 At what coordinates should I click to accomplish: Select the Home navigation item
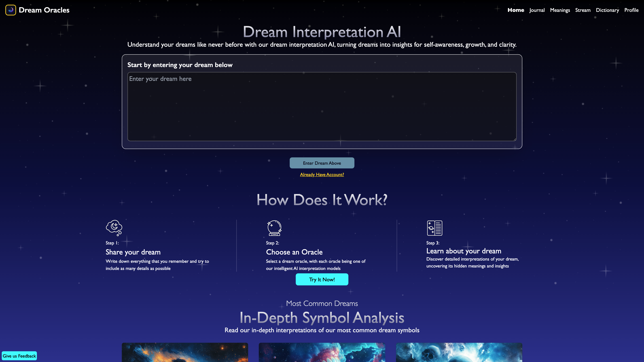[516, 10]
